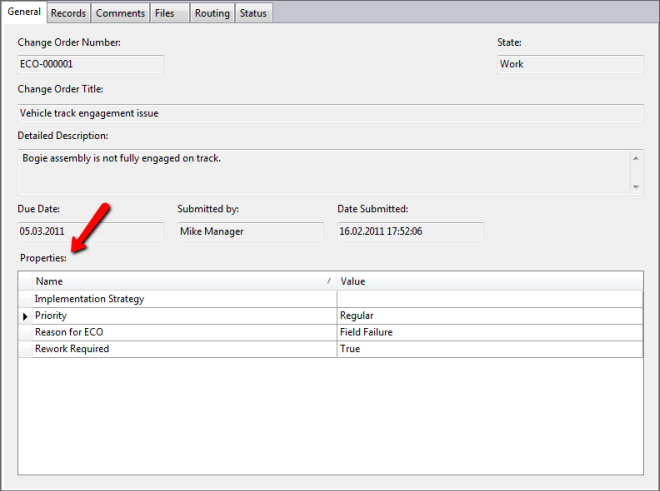Click the row indicator arrow beside Priority
This screenshot has height=491, width=660.
pyautogui.click(x=25, y=316)
